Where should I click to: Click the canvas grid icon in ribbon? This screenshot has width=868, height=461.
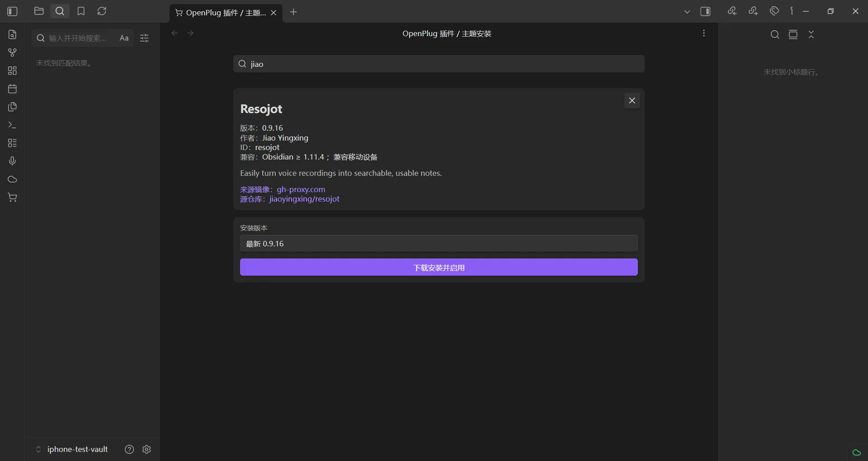tap(13, 71)
